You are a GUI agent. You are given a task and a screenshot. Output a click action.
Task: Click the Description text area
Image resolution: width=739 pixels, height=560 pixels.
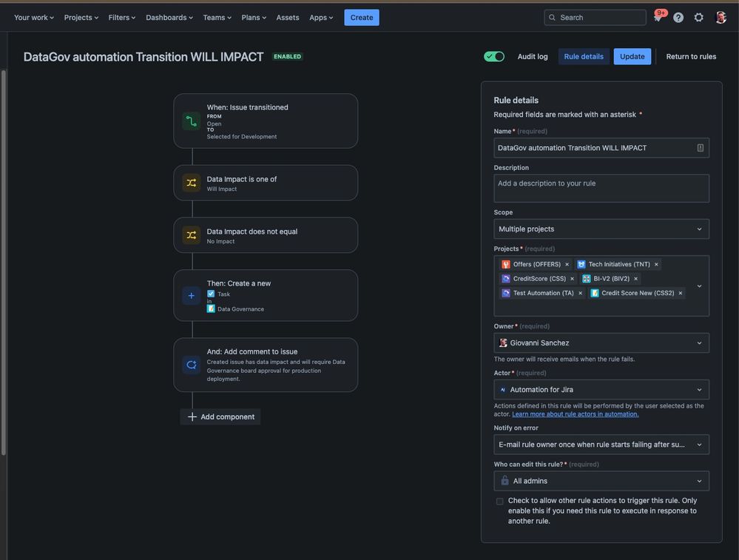[x=601, y=189]
